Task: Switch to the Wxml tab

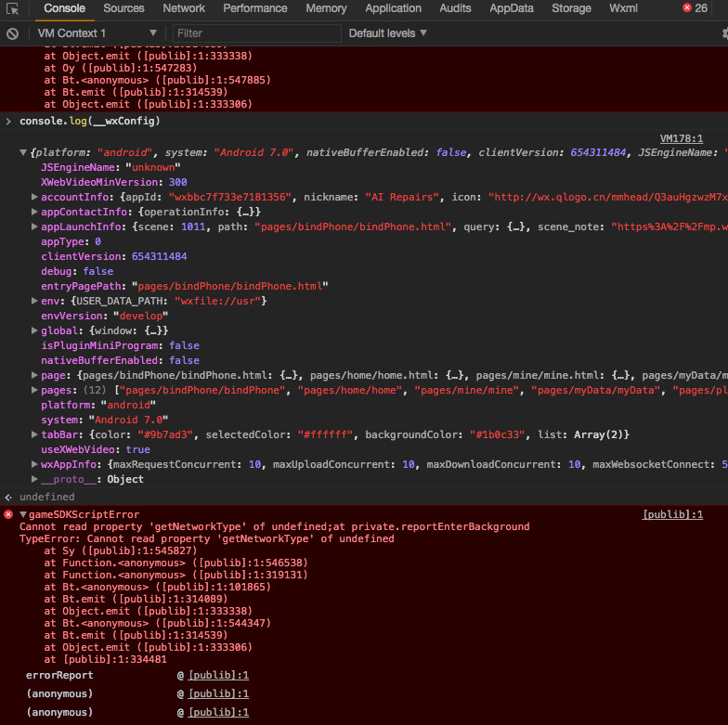Action: [x=624, y=8]
